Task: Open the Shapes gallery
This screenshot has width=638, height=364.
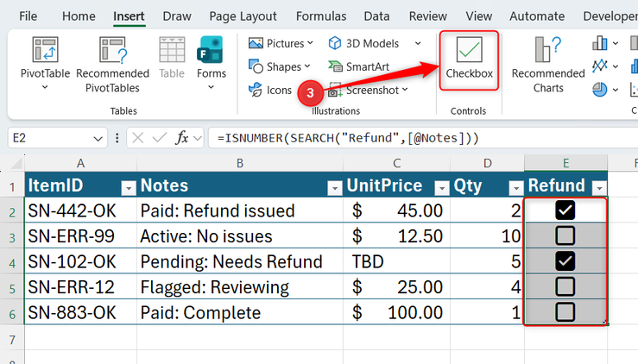Action: pos(279,66)
